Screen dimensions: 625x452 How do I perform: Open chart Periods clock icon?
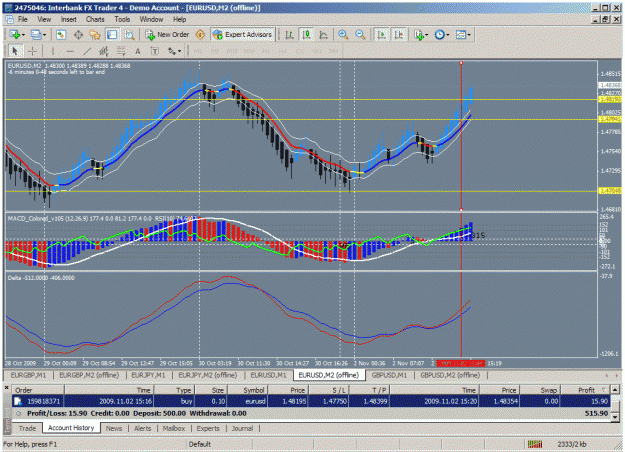(439, 35)
